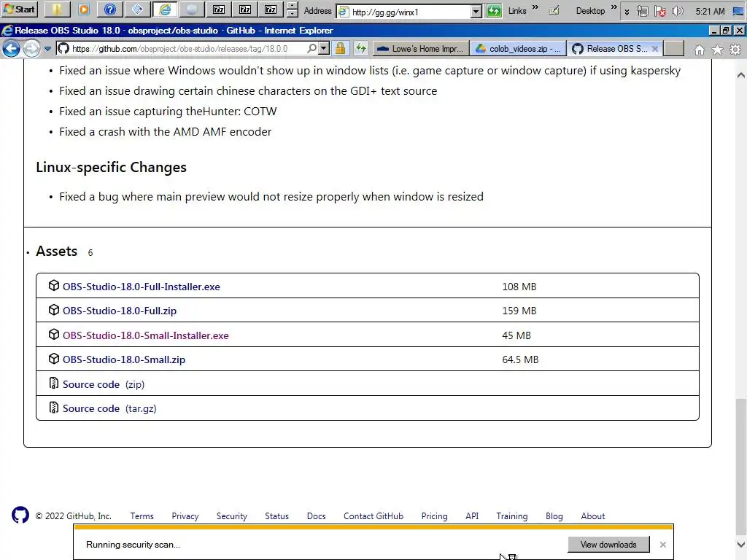Screen dimensions: 747x560
Task: Switch to Lowe's Home Improvement tab
Action: [419, 49]
